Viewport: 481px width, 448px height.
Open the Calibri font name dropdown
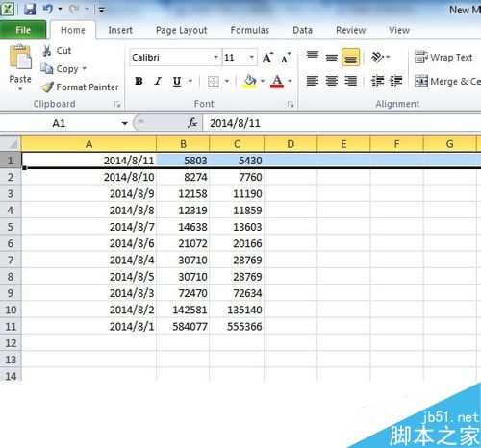[215, 58]
